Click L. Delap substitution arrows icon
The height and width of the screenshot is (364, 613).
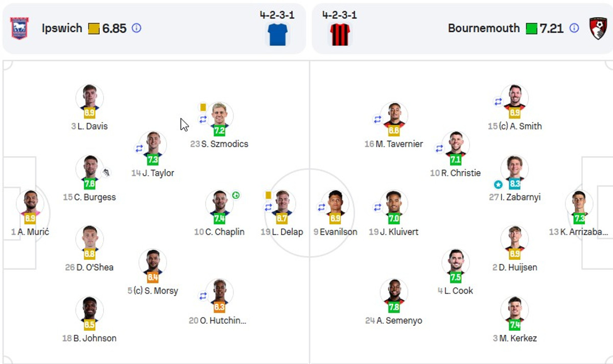click(268, 207)
